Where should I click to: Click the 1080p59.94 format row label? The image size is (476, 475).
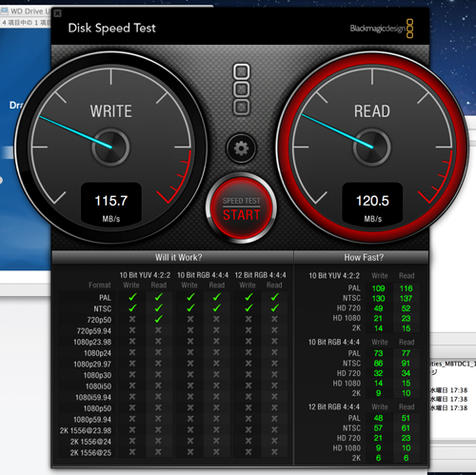coord(92,420)
